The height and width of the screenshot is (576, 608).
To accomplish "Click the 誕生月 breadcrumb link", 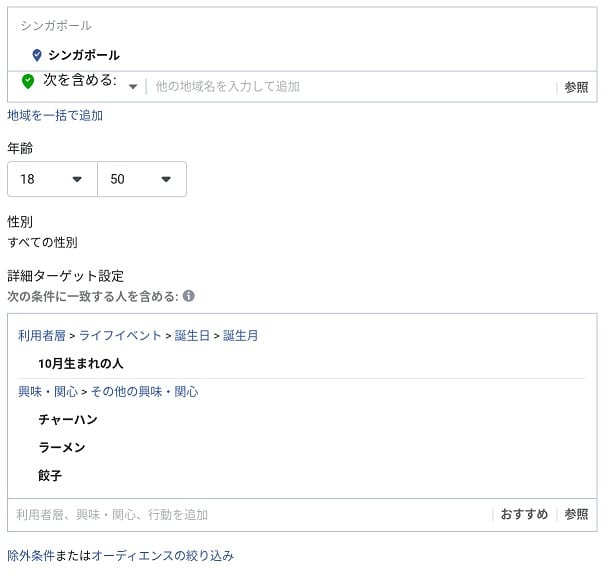I will 240,336.
